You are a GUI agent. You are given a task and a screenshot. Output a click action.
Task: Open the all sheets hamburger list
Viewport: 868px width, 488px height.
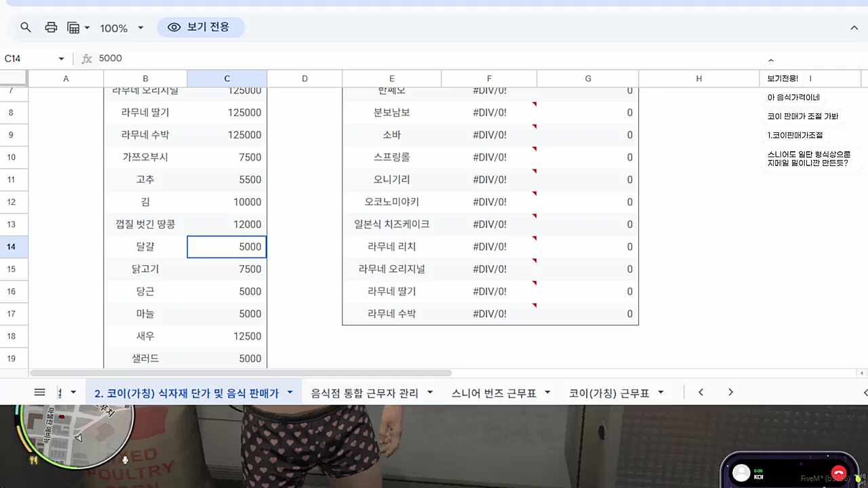click(x=40, y=392)
